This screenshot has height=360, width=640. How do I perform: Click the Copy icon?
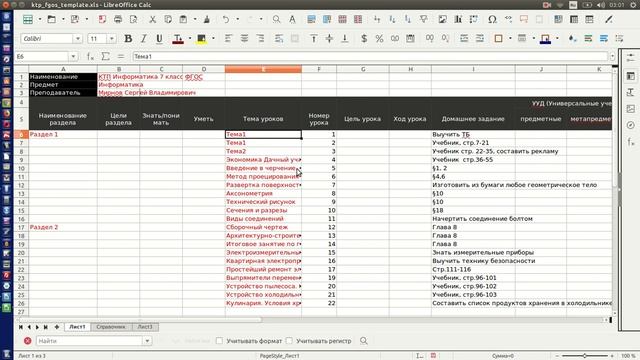pos(168,19)
